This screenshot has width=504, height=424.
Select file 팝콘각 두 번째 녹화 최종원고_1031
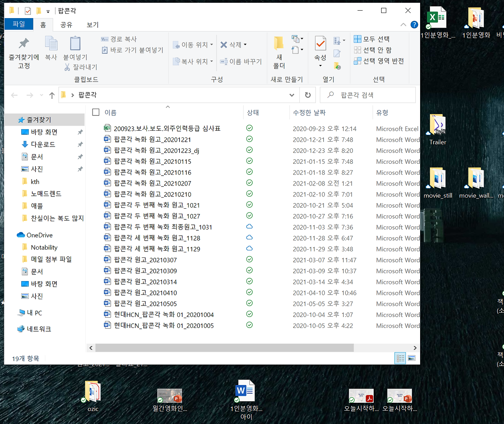(163, 227)
